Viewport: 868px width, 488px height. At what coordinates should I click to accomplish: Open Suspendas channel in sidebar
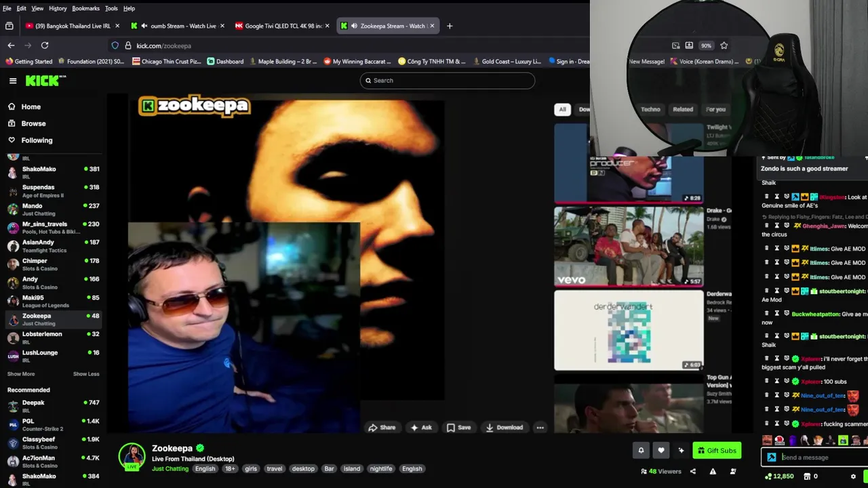pyautogui.click(x=53, y=191)
